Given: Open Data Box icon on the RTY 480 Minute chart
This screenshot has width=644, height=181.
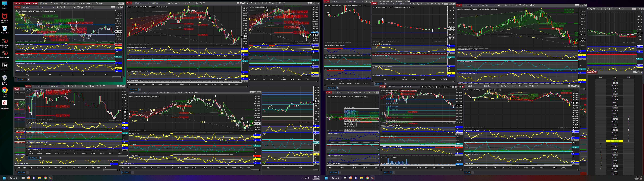Looking at the screenshot, I should click(x=86, y=86).
